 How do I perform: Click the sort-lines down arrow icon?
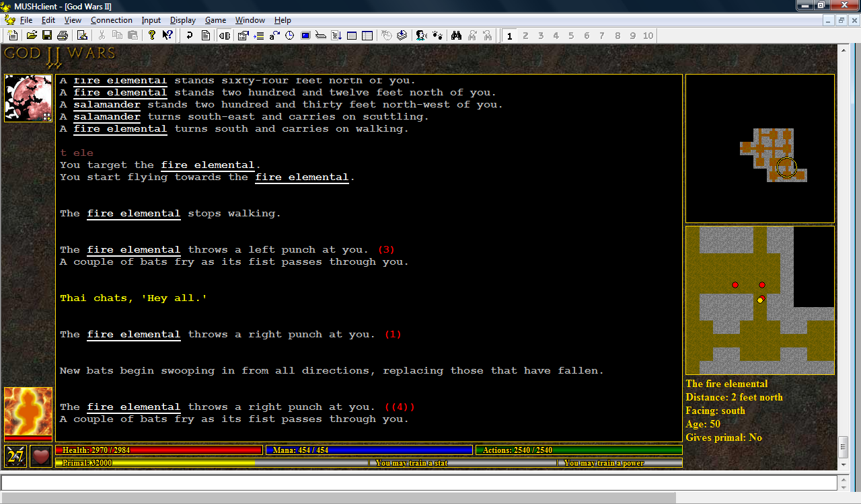(x=336, y=36)
